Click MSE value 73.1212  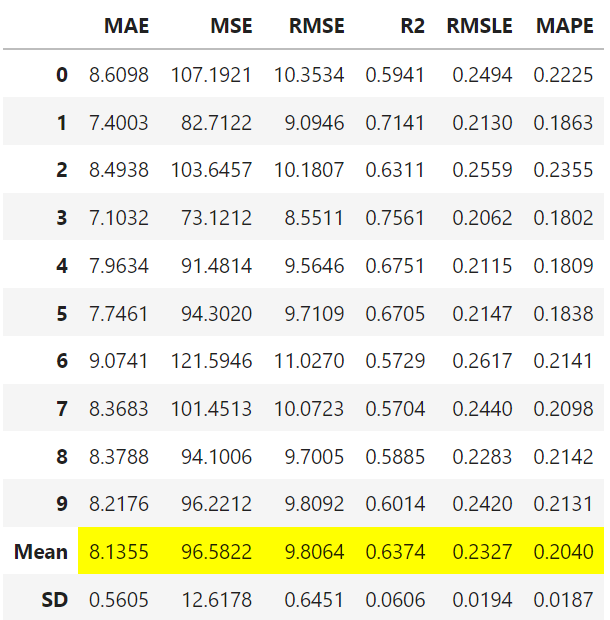(217, 218)
